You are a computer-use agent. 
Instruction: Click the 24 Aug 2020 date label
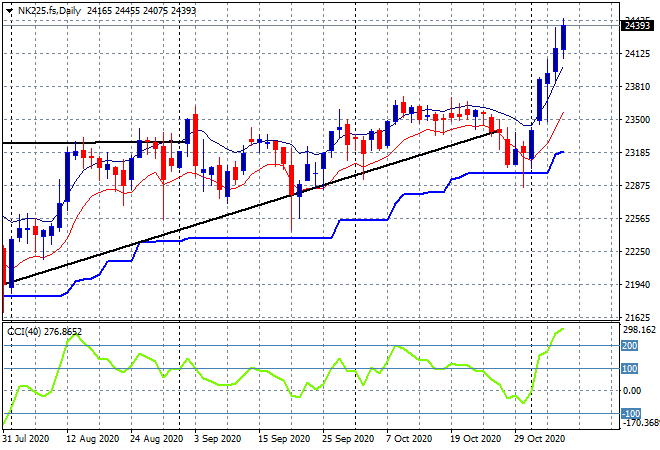tap(157, 439)
